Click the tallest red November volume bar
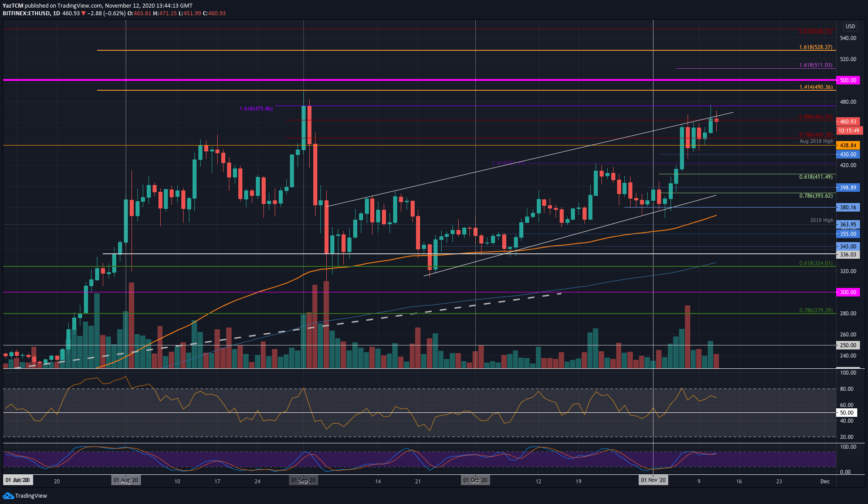 (687, 337)
